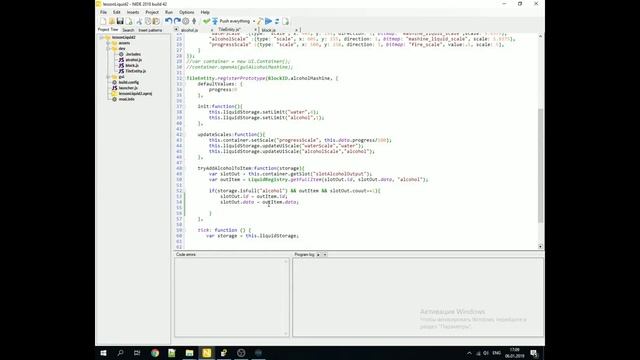
Task: Click the Code errors panel list
Action: (x=231, y=297)
